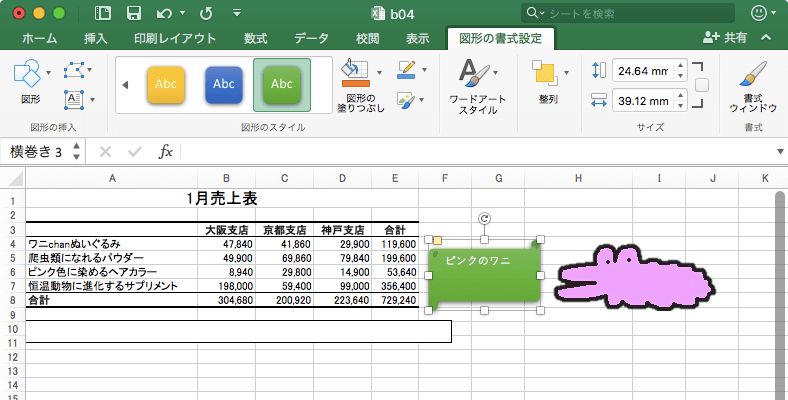Screen dimensions: 788x400
Task: Select column H header
Action: pos(578,178)
